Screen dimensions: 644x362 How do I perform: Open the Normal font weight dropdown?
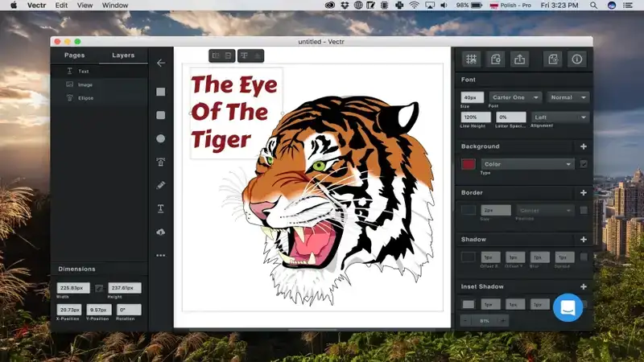(568, 97)
